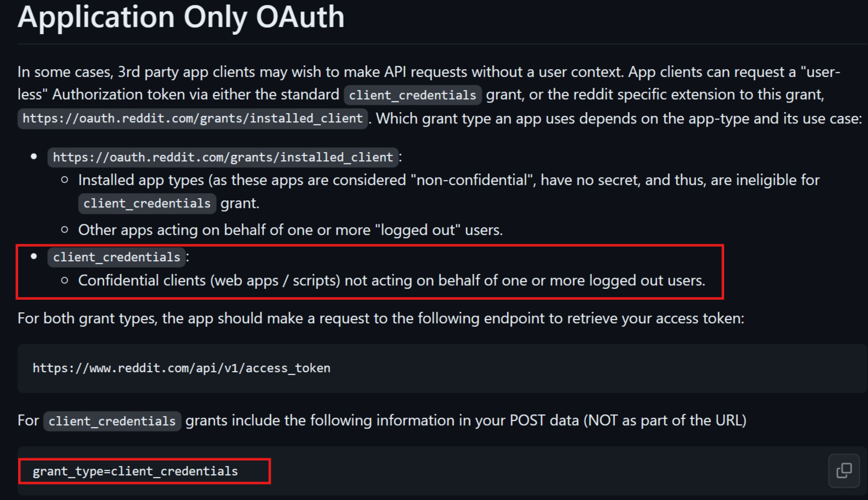Copy the grant_type code snippet

[x=844, y=470]
